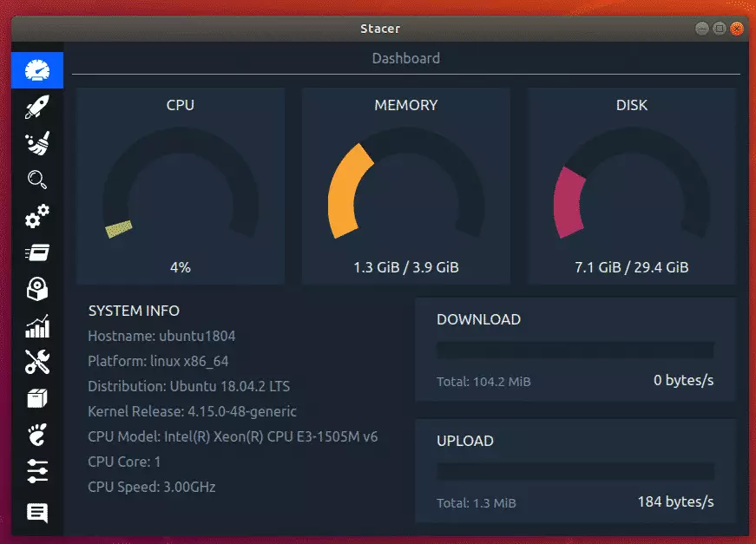Screen dimensions: 756x544
Task: Select the Dashboard page title
Action: (x=406, y=58)
